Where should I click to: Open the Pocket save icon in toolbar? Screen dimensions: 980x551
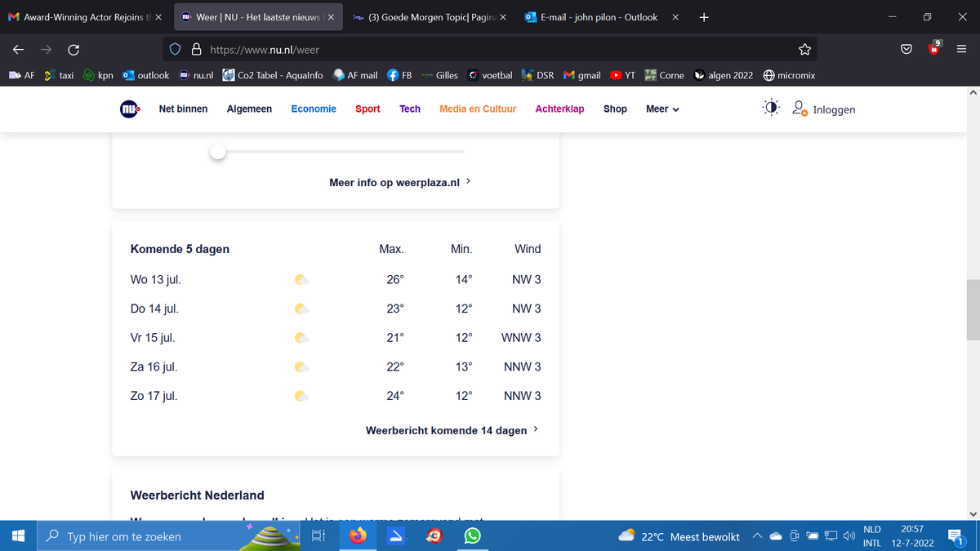906,50
